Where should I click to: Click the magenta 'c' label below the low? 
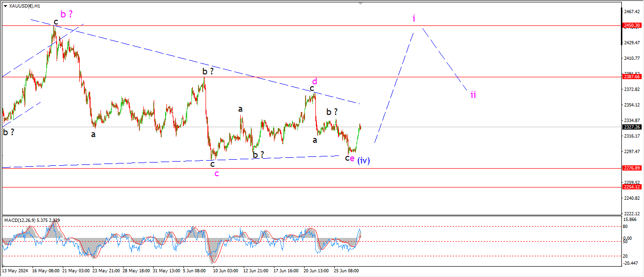[x=216, y=173]
